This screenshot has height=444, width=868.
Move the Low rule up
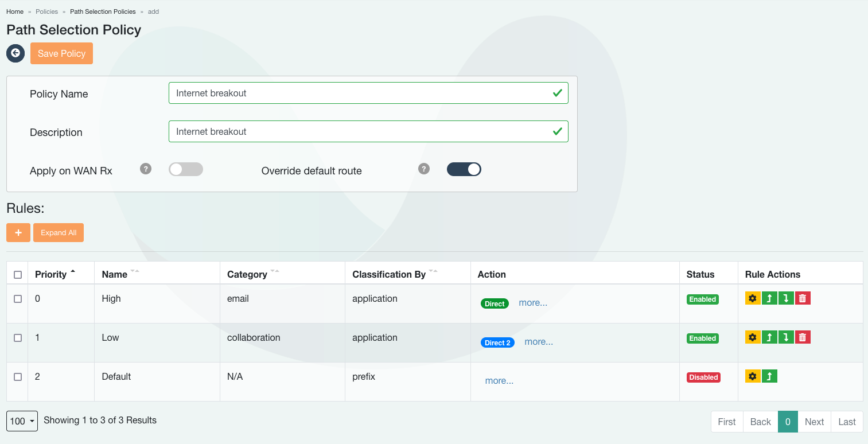(x=769, y=337)
